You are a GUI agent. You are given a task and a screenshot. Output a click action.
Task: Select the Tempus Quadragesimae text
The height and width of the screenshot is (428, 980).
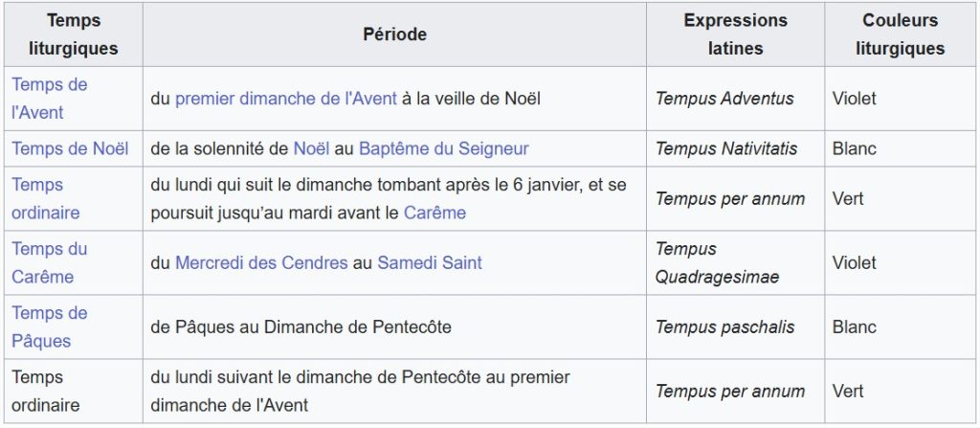[717, 262]
